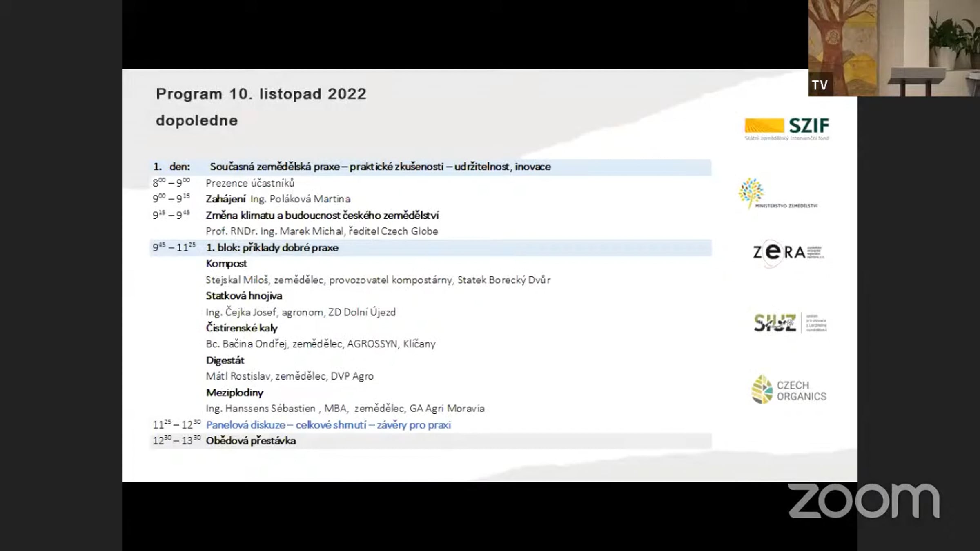Click the 1. blok: příklady dobré praxe row
Viewport: 980px width, 551px height.
(x=272, y=248)
